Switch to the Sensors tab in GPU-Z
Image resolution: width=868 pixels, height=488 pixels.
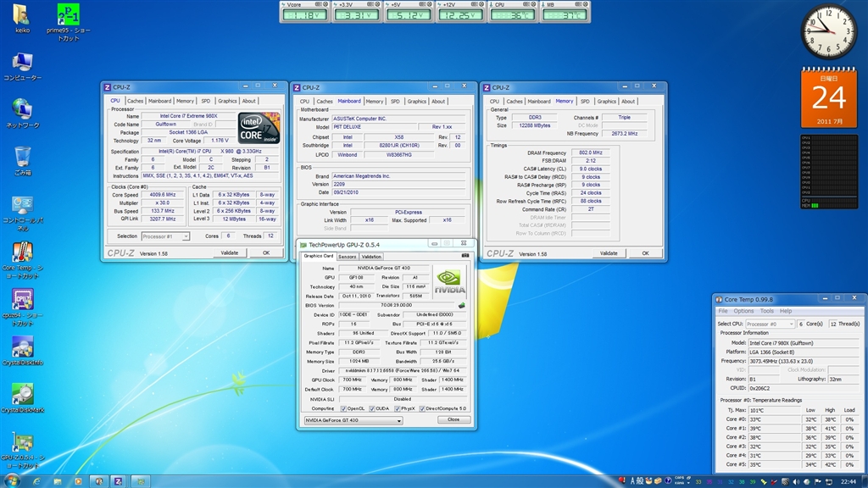coord(348,256)
